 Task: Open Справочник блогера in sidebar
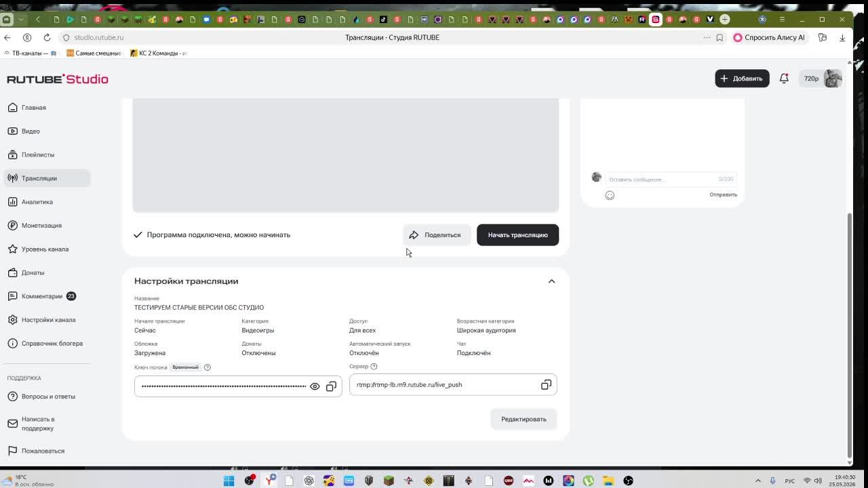point(47,344)
